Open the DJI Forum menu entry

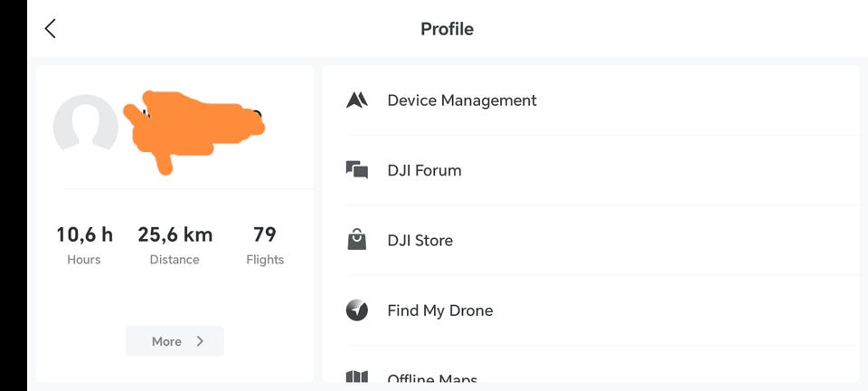pyautogui.click(x=424, y=170)
